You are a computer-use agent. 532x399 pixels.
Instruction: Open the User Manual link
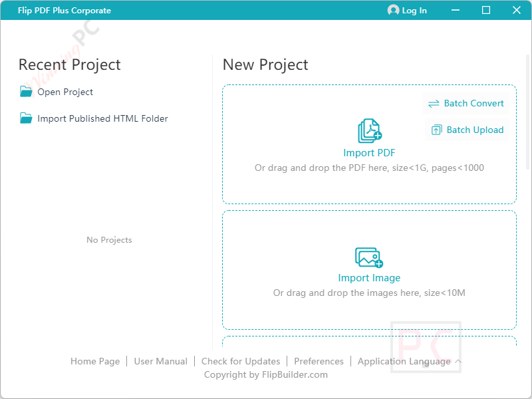(160, 361)
